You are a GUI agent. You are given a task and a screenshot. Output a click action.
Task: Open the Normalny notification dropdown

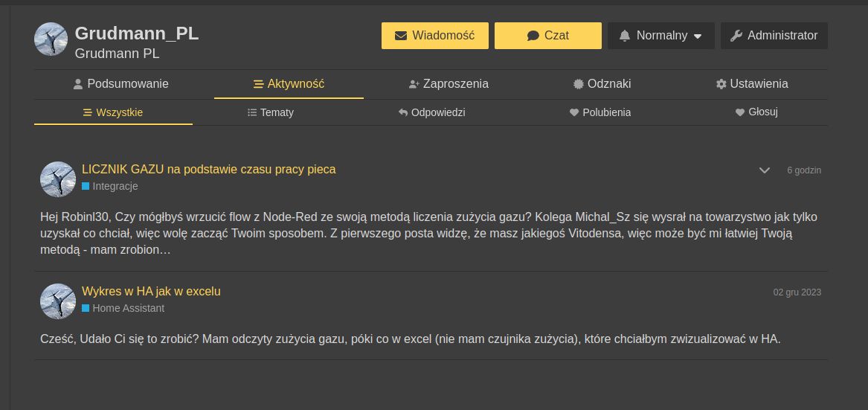[x=660, y=36]
